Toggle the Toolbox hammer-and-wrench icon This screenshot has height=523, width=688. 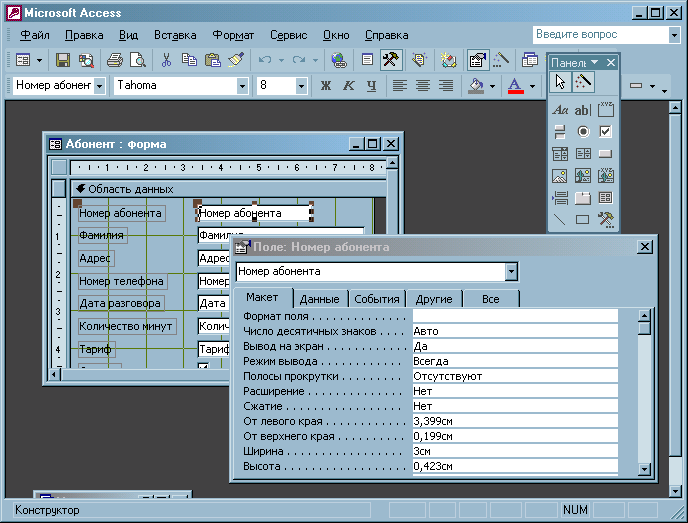pyautogui.click(x=391, y=60)
